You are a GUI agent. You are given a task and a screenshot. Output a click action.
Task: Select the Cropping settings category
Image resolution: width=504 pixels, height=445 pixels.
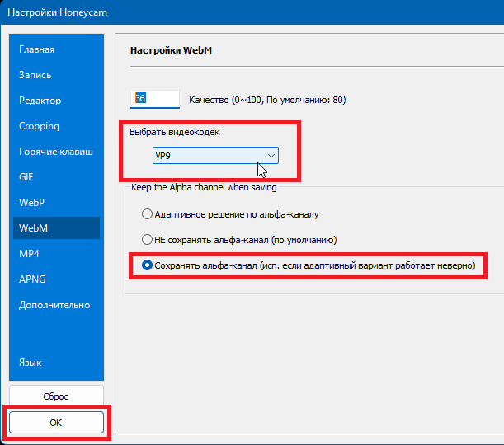click(x=40, y=126)
